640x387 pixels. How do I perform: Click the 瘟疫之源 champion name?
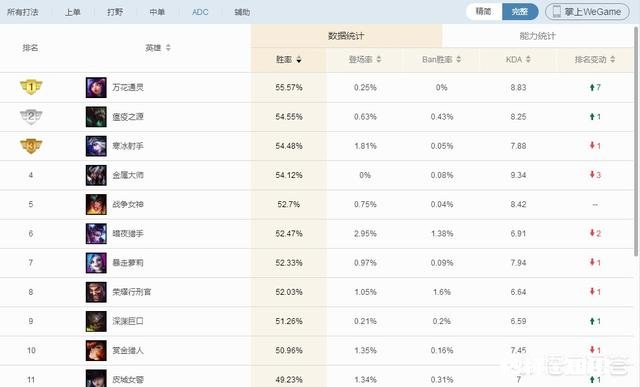(128, 117)
